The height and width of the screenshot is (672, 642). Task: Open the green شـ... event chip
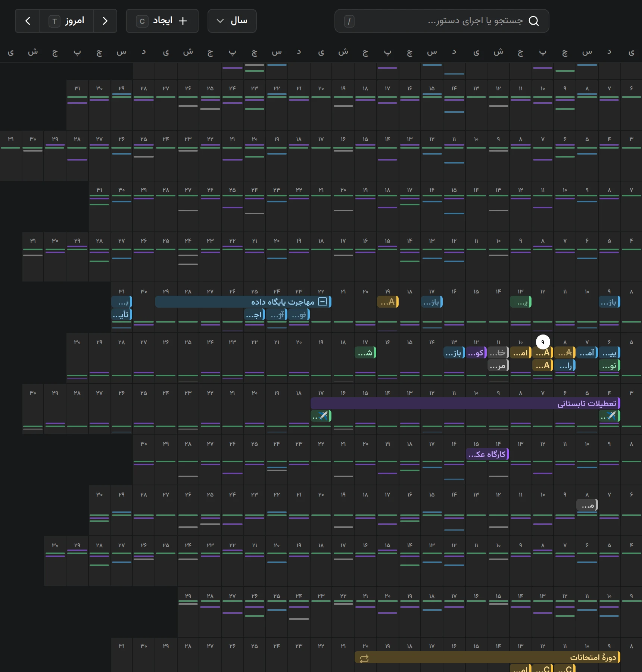coord(365,352)
